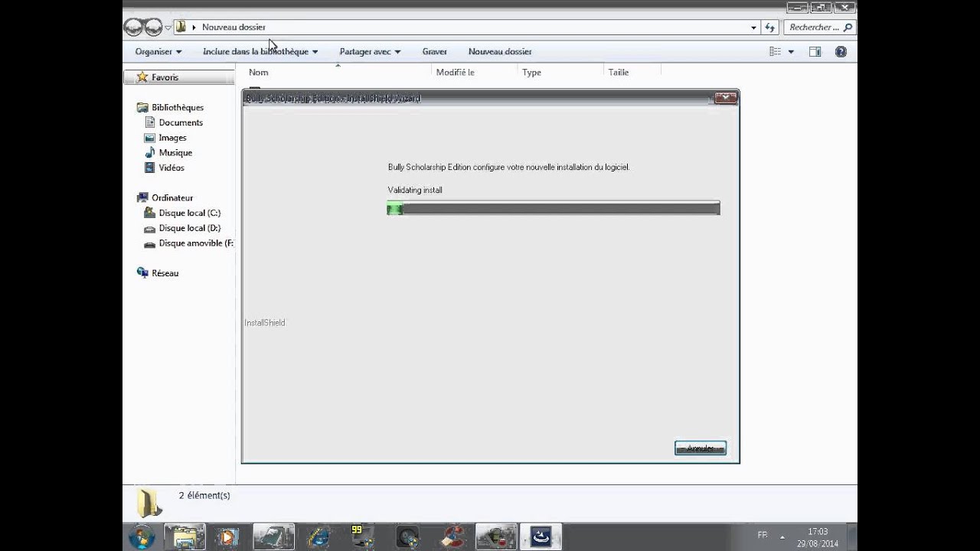This screenshot has height=551, width=980.
Task: Select Nouveau dossier in the address bar path
Action: click(x=234, y=27)
